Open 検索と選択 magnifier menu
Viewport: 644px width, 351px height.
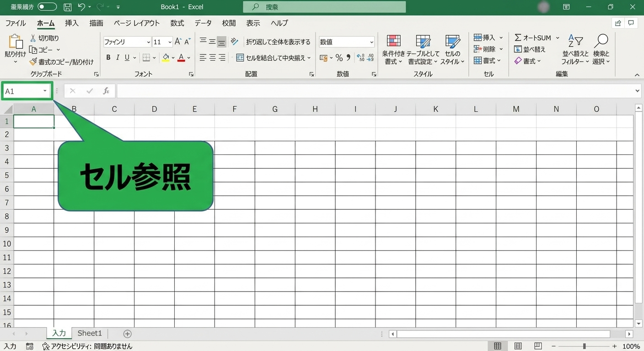click(x=601, y=49)
